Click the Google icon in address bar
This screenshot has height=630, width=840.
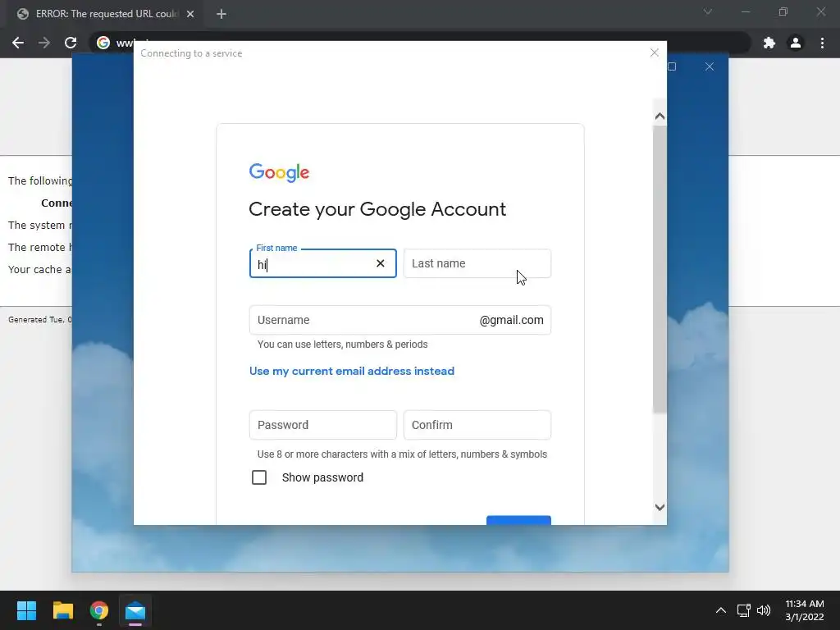pos(103,43)
